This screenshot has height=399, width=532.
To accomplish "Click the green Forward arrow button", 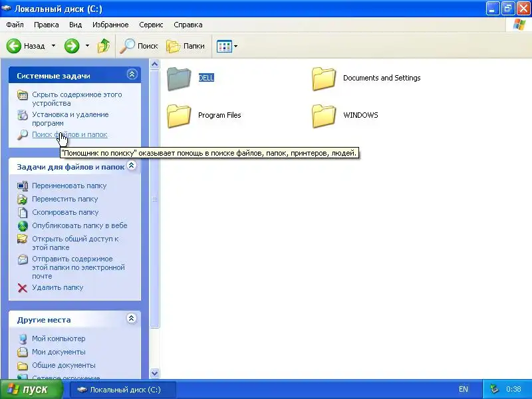I will click(72, 46).
